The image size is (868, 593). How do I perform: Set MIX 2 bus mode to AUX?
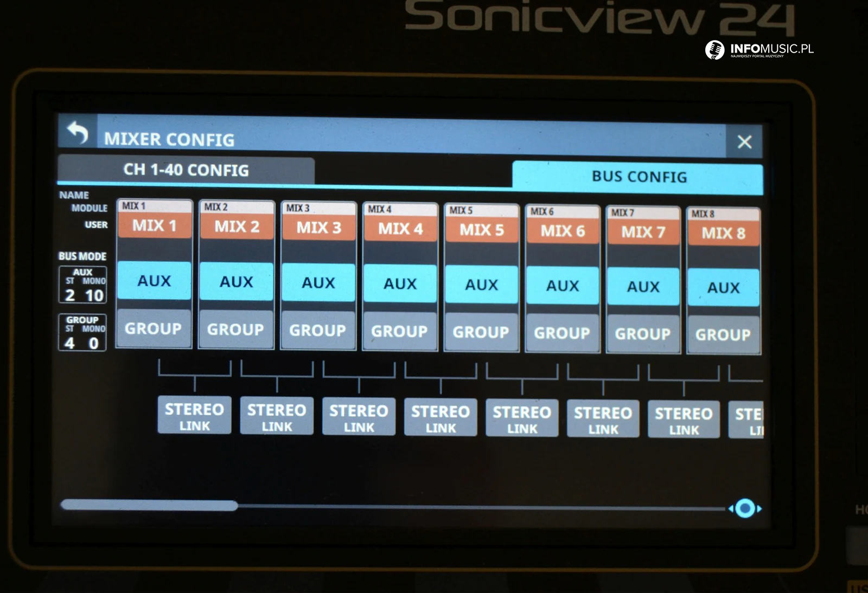(237, 282)
